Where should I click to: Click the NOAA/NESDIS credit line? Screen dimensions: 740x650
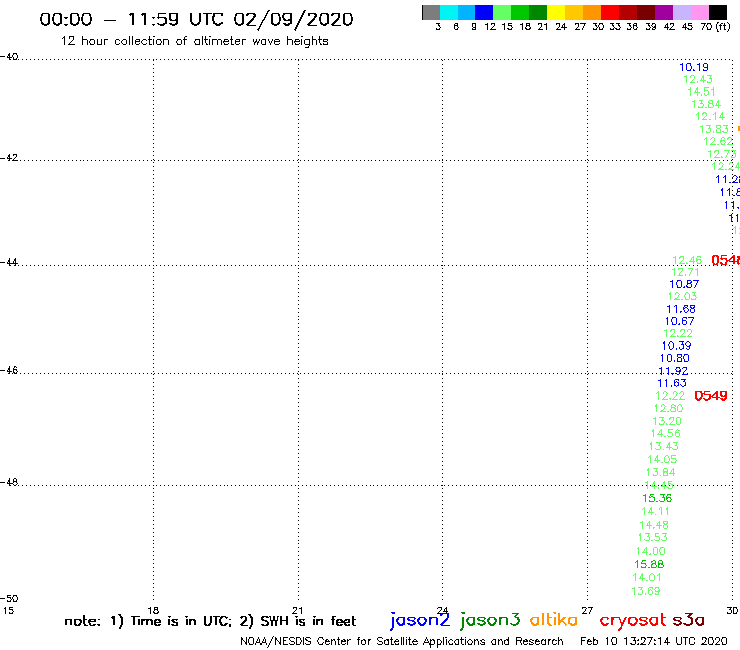(402, 642)
